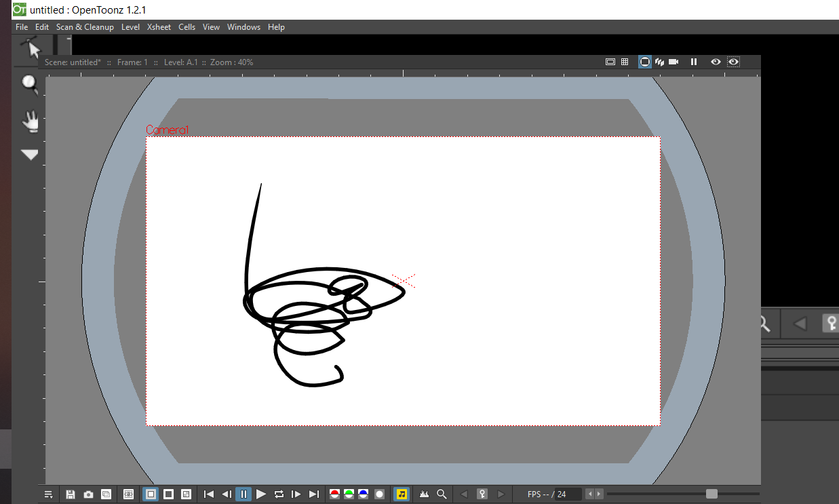839x504 pixels.
Task: Click the freeze pause icon in viewer header
Action: coord(694,62)
